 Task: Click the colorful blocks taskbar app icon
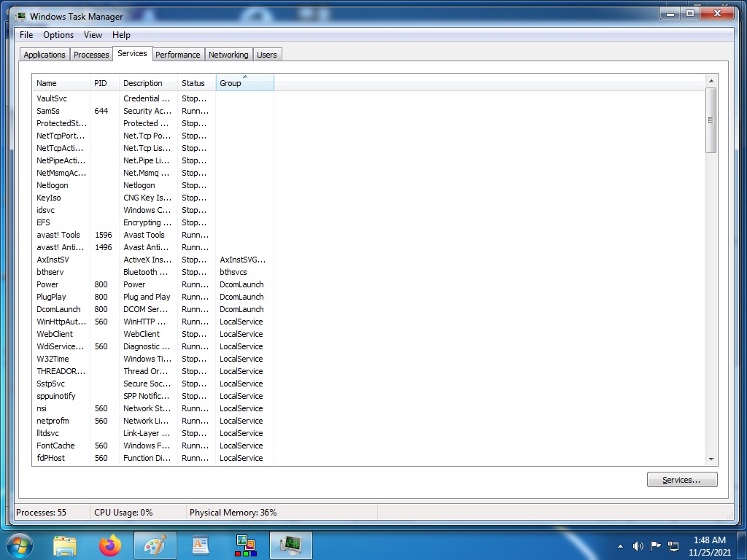tap(246, 545)
